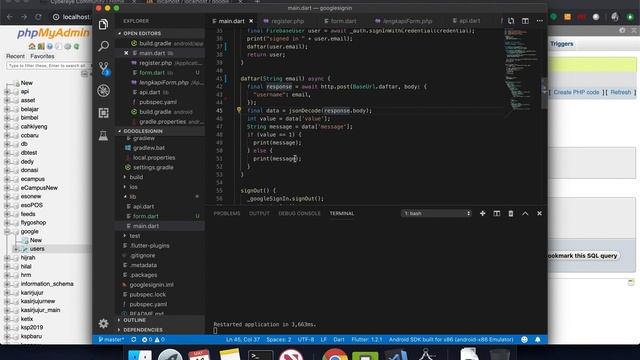Open the Search view in VS Code
The width and height of the screenshot is (640, 360).
click(103, 46)
